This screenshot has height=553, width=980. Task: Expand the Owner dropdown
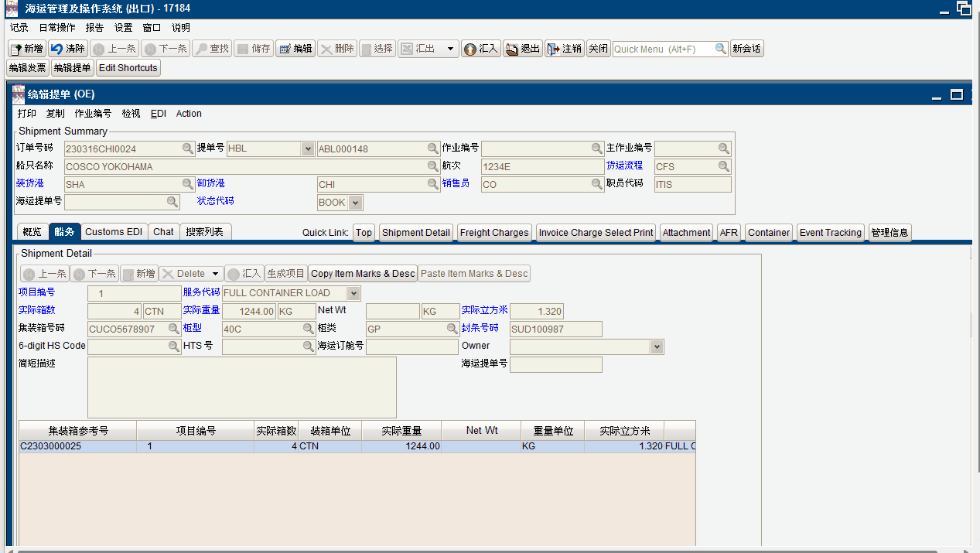[x=657, y=347]
